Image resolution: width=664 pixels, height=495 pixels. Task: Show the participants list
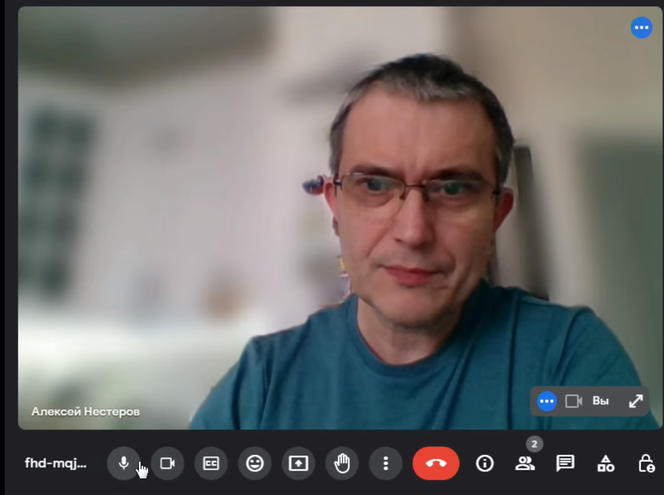tap(525, 463)
